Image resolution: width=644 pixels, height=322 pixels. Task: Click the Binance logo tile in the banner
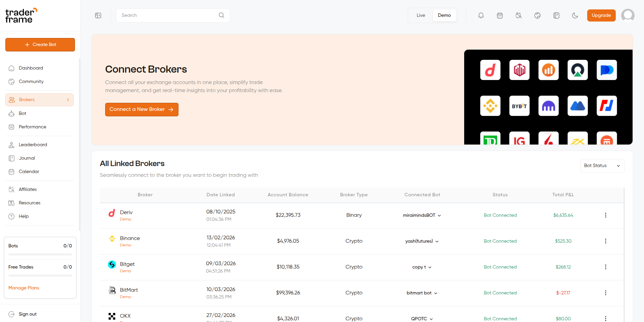click(490, 106)
